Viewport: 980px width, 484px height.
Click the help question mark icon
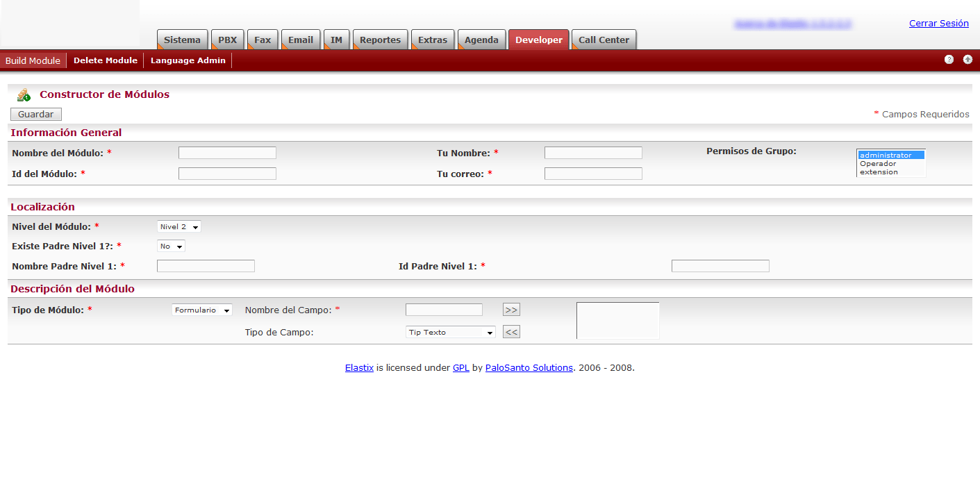click(949, 60)
